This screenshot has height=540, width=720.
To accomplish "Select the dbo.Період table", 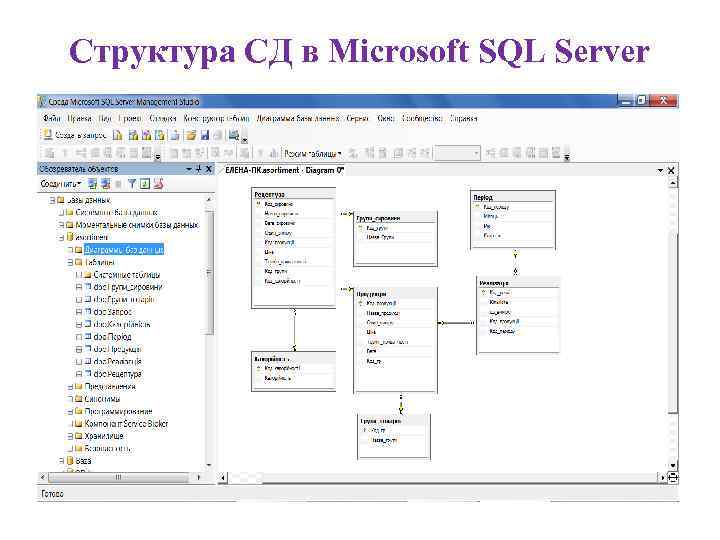I will [x=112, y=337].
